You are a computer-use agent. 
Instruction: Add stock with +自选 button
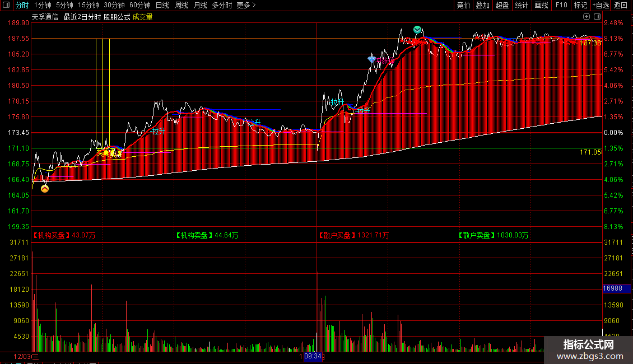[x=601, y=5]
